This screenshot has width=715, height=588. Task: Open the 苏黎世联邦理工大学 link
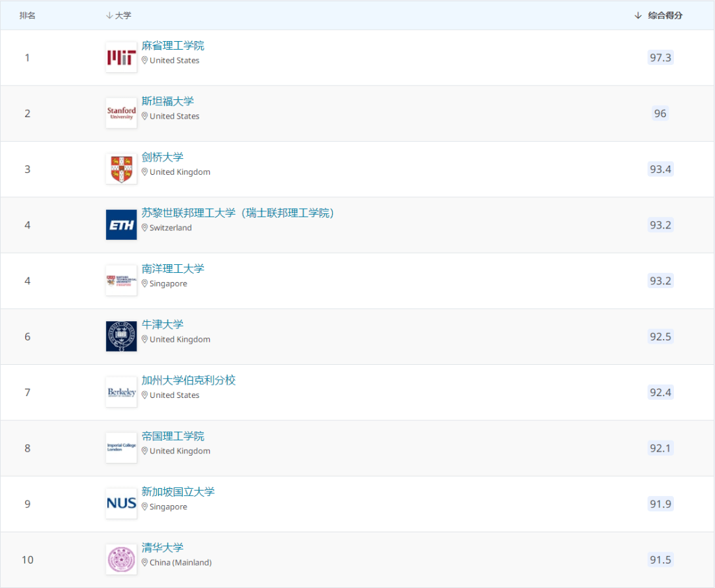pyautogui.click(x=238, y=213)
